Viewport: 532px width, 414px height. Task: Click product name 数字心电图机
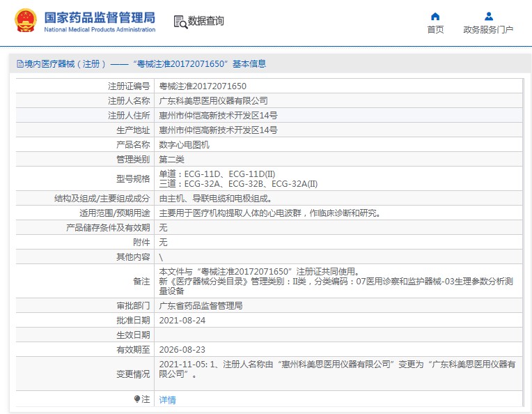[x=184, y=145]
